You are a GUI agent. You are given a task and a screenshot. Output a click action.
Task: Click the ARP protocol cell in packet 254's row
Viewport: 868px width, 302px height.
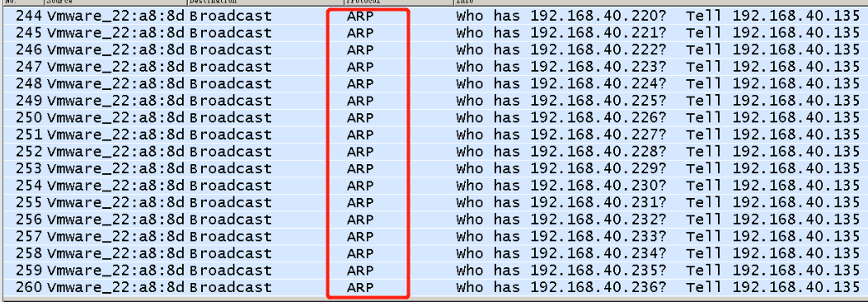click(x=360, y=186)
